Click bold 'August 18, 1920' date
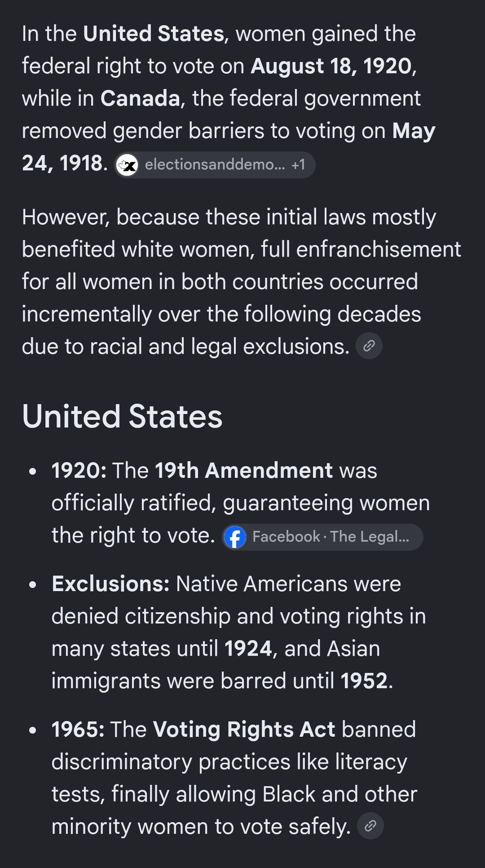Screen dimensions: 485x868 [x=331, y=66]
